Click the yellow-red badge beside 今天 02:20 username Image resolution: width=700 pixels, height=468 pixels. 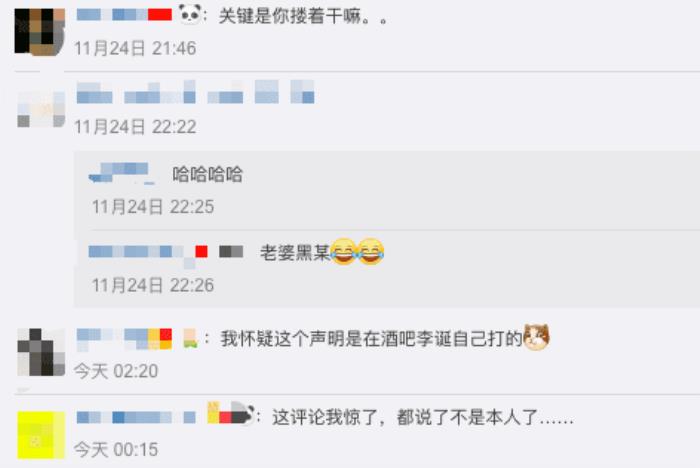[x=160, y=338]
